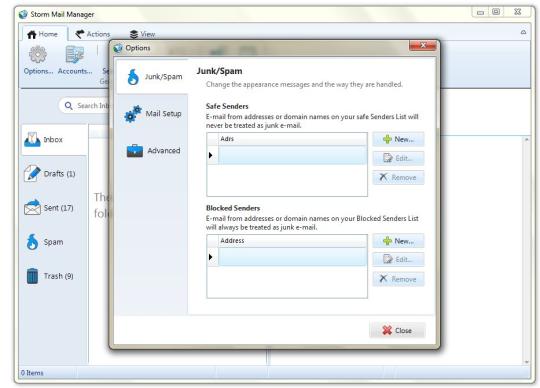
Task: Open the Spam folder
Action: pyautogui.click(x=54, y=242)
